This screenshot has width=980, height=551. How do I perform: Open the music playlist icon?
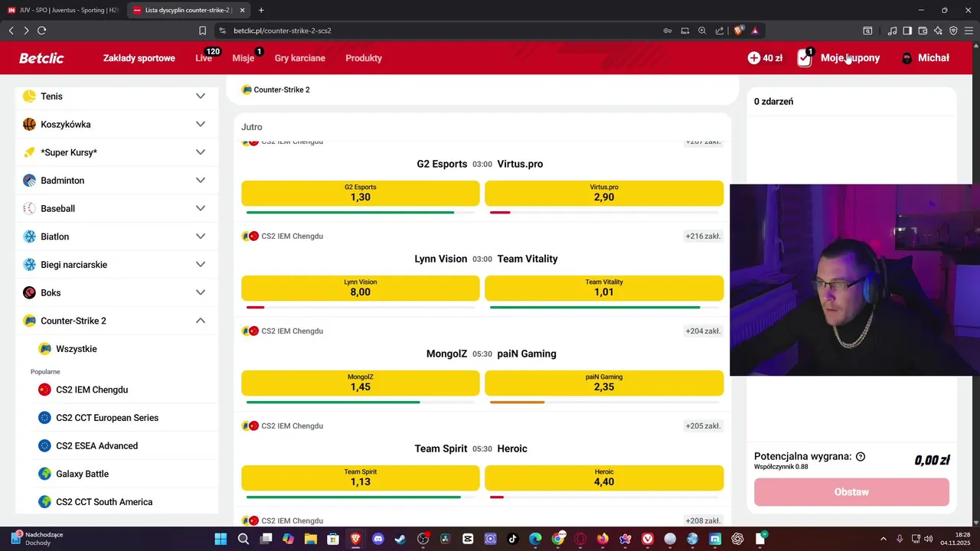click(x=892, y=31)
